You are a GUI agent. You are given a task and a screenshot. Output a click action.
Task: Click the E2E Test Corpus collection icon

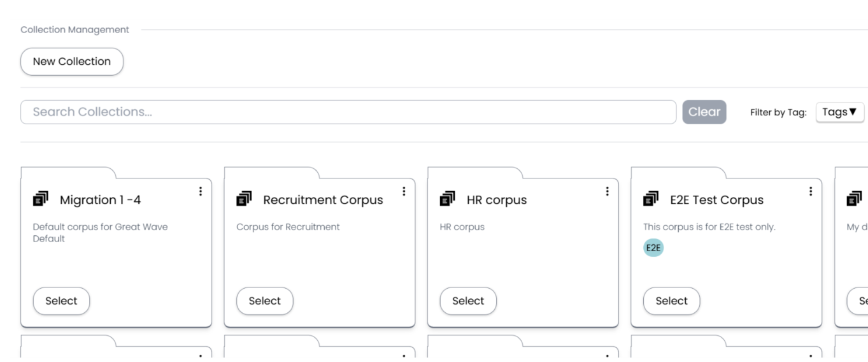pos(651,199)
